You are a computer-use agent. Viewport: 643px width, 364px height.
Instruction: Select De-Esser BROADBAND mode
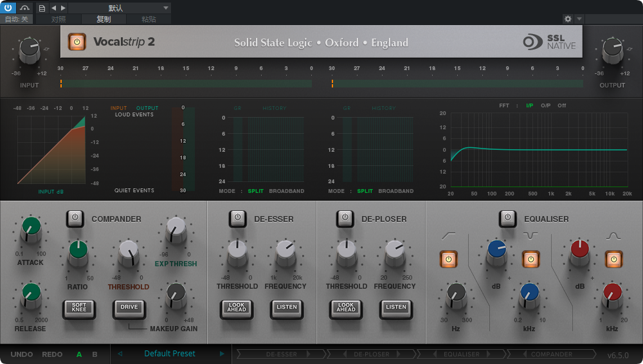(x=287, y=191)
